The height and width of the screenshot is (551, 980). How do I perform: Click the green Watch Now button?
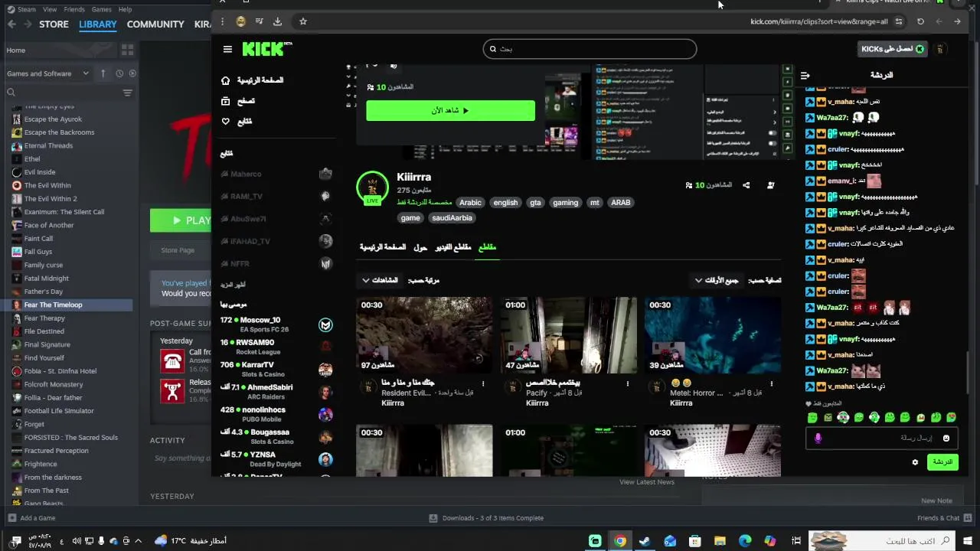[450, 110]
